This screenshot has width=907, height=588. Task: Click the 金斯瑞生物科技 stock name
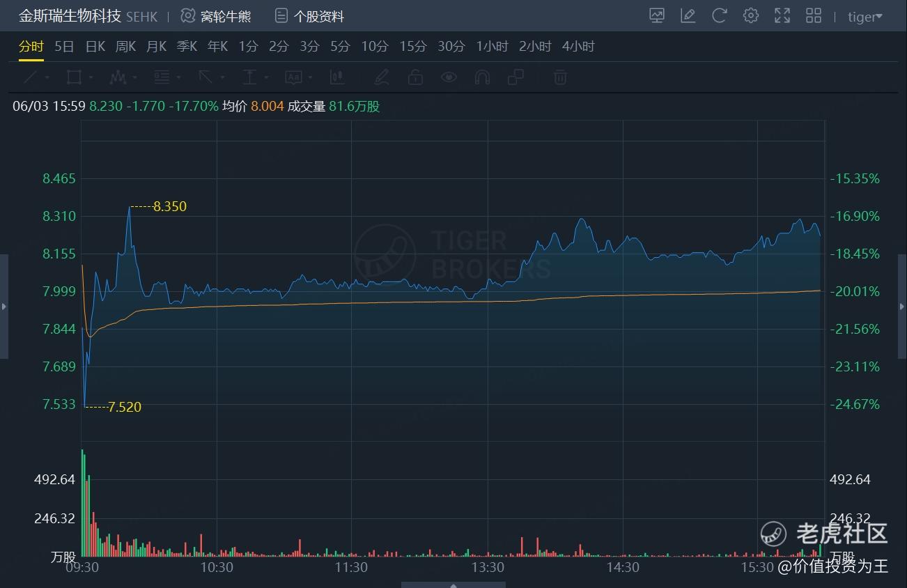click(x=70, y=16)
